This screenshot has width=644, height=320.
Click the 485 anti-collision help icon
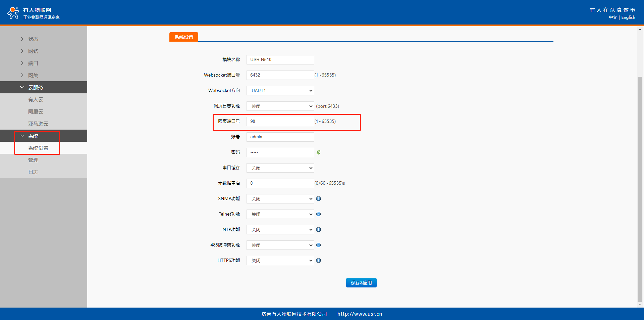(x=318, y=245)
